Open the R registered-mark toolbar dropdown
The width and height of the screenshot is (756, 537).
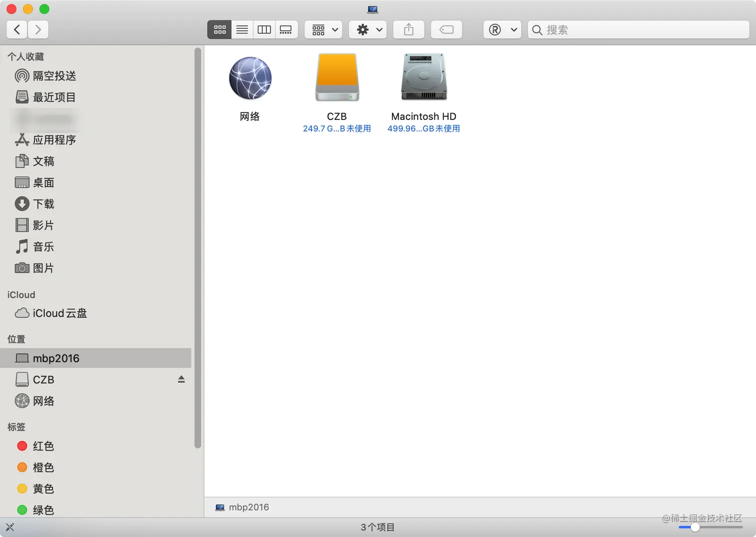pos(502,29)
